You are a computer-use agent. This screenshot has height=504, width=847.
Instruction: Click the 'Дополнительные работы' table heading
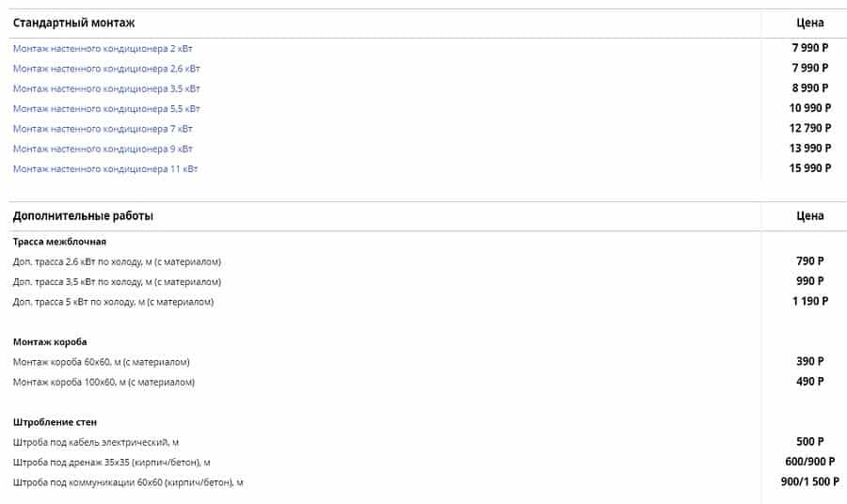pos(83,216)
